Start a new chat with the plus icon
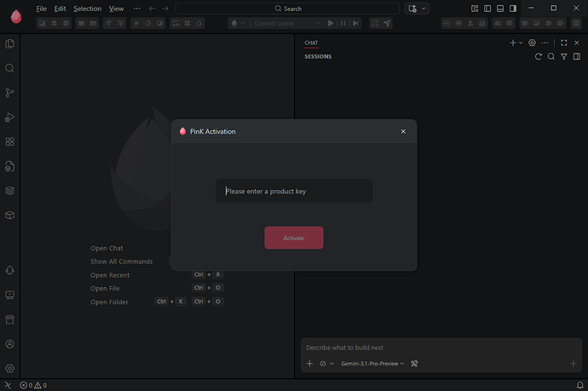Screen dimensions: 588x391 click(x=513, y=43)
